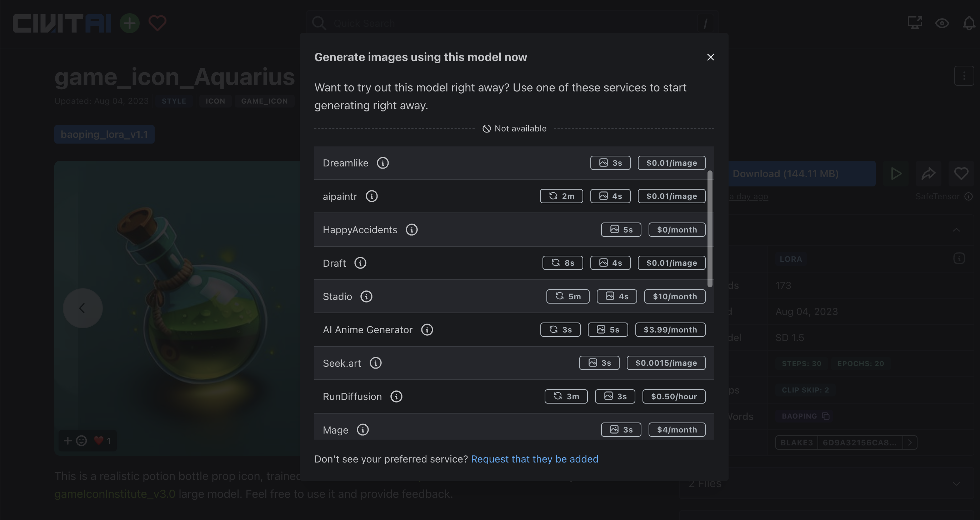Click the heart favorite icon button
This screenshot has height=520, width=980.
[961, 174]
